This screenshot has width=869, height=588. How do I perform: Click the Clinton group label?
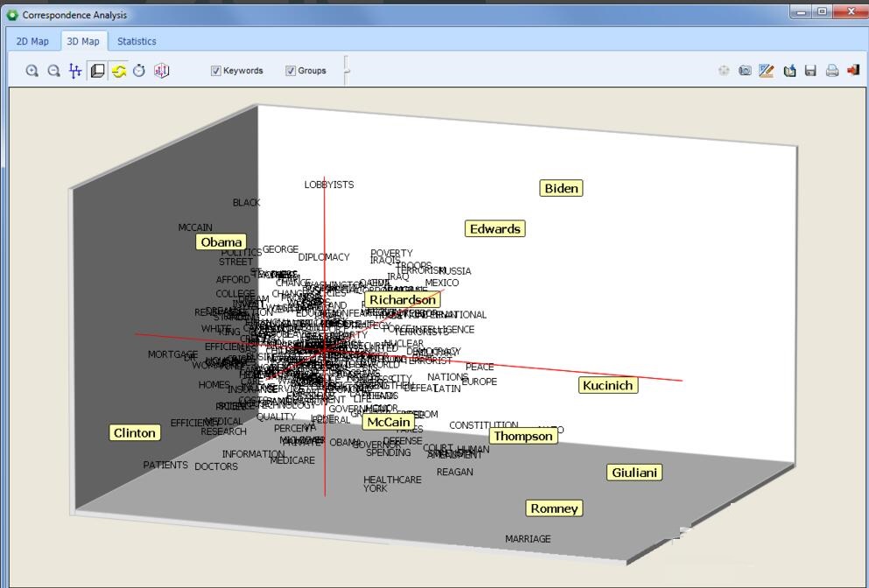tap(135, 433)
